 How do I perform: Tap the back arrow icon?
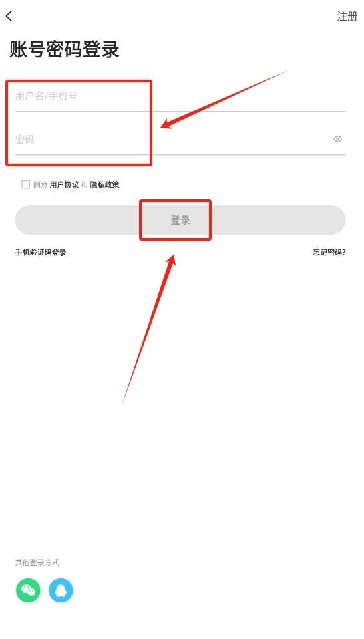pyautogui.click(x=9, y=16)
